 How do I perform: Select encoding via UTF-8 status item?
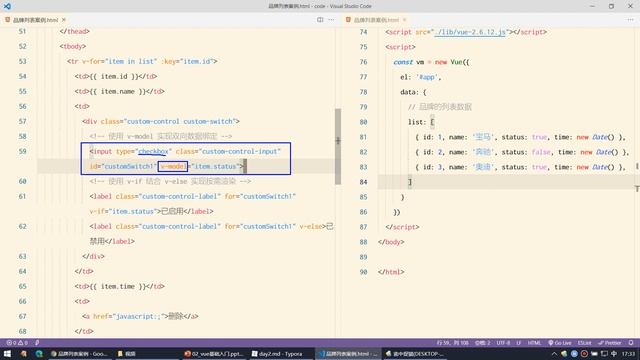(503, 343)
